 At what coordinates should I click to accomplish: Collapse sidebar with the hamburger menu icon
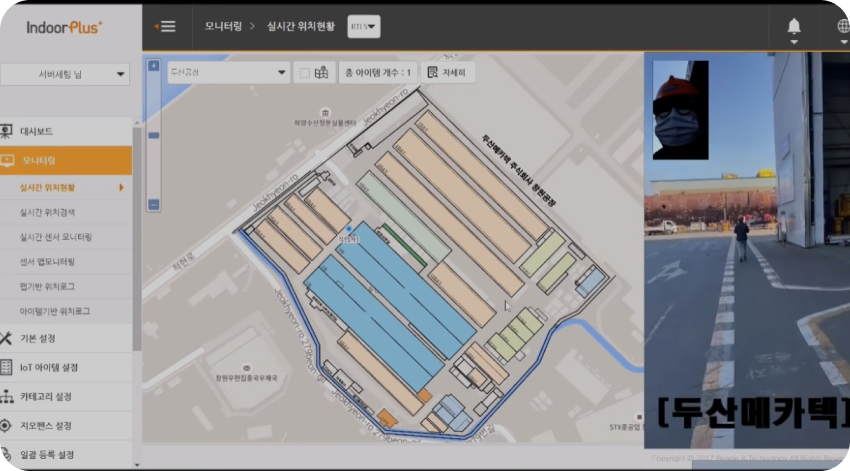pos(164,27)
